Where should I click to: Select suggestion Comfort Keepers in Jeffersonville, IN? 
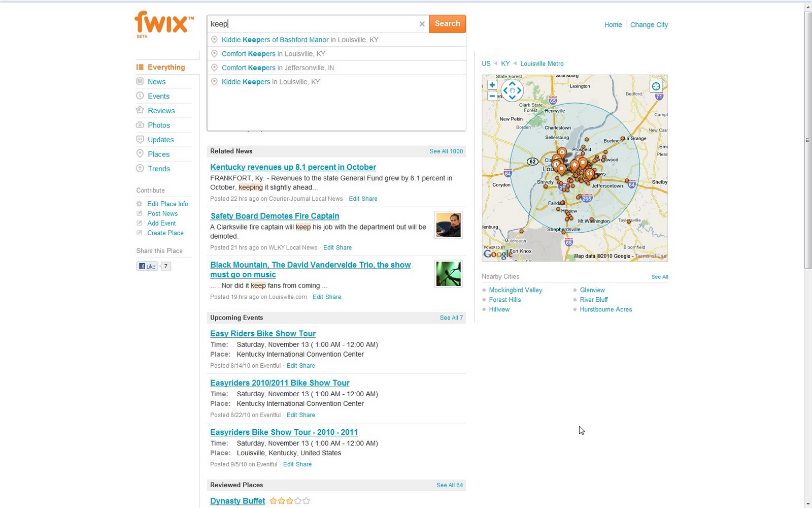point(336,68)
